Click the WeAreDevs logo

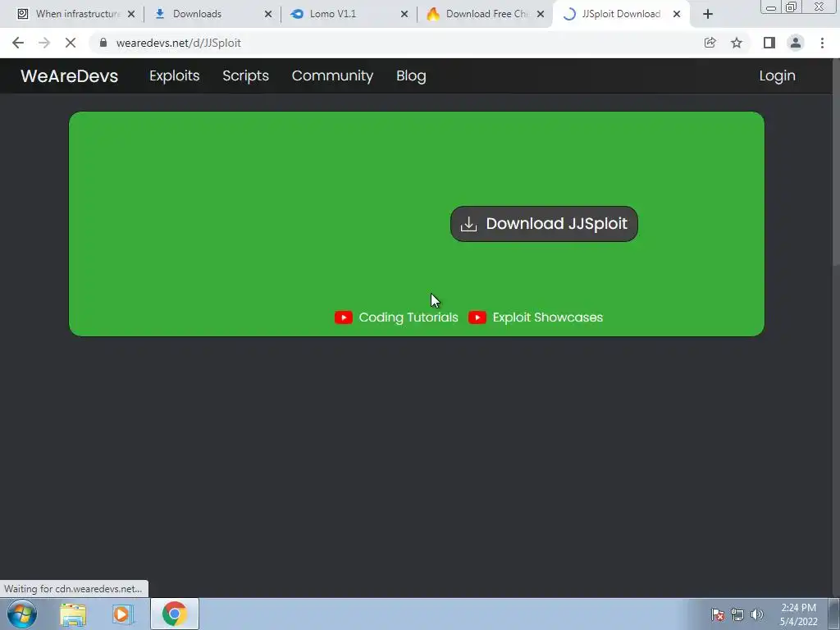click(69, 75)
